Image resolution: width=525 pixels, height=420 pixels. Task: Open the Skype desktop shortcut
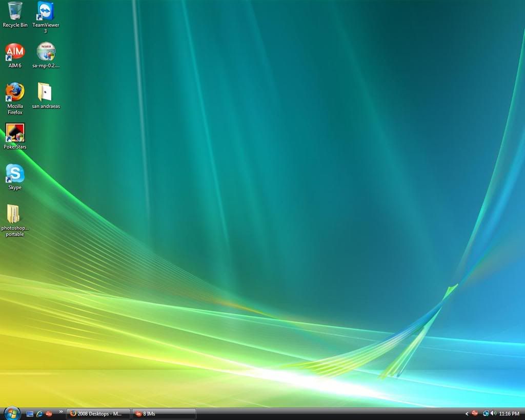coord(15,174)
